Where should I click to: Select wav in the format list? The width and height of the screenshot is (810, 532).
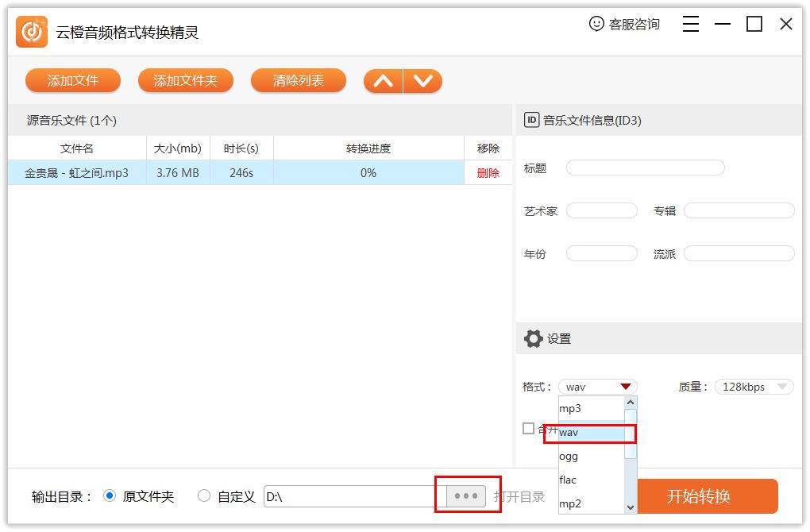coord(588,433)
